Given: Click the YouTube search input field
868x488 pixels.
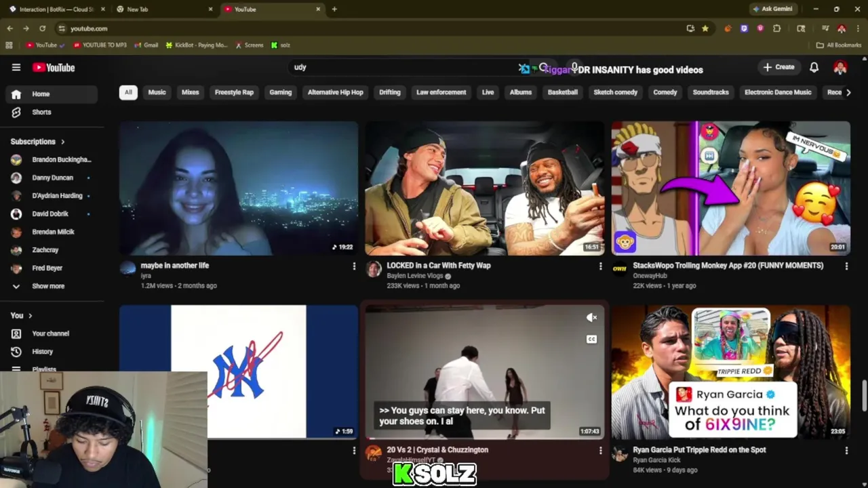Looking at the screenshot, I should (407, 67).
